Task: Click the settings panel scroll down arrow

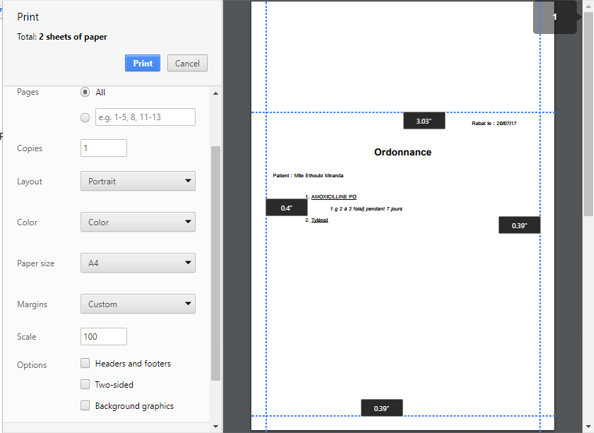Action: (216, 427)
